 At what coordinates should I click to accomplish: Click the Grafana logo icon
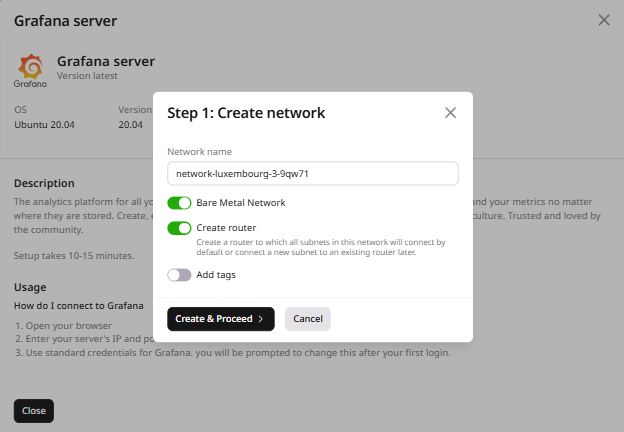click(30, 70)
